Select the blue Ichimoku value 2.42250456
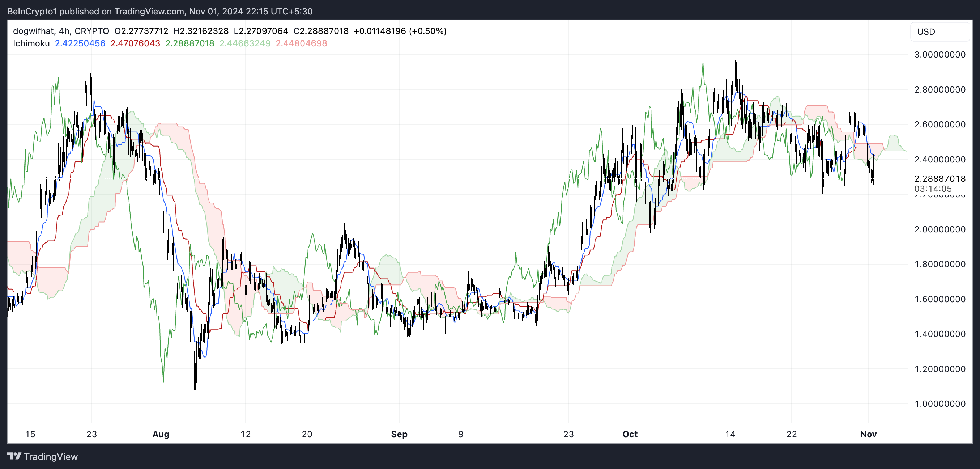Screen dimensions: 980x469 [80, 43]
